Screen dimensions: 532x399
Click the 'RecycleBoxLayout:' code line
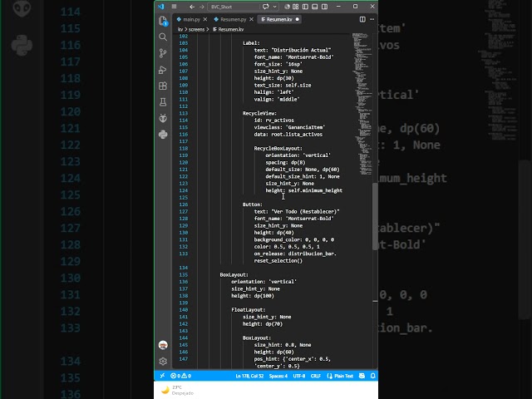click(x=278, y=148)
